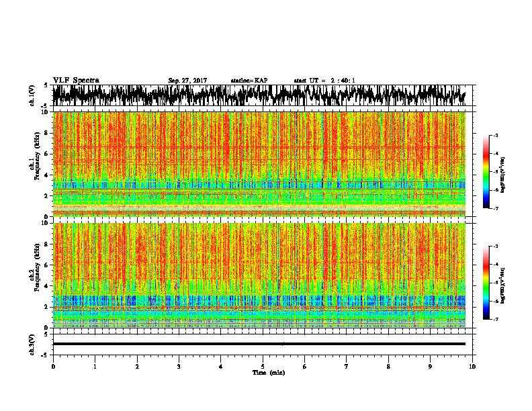This screenshot has height=411, width=532.
Task: Click the 'ch.3(V)' axis label
Action: 32,345
